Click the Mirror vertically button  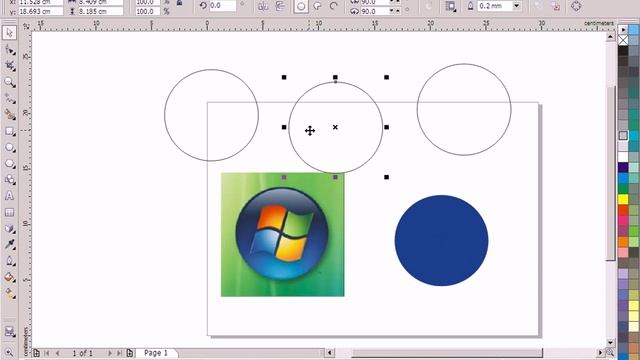[280, 6]
